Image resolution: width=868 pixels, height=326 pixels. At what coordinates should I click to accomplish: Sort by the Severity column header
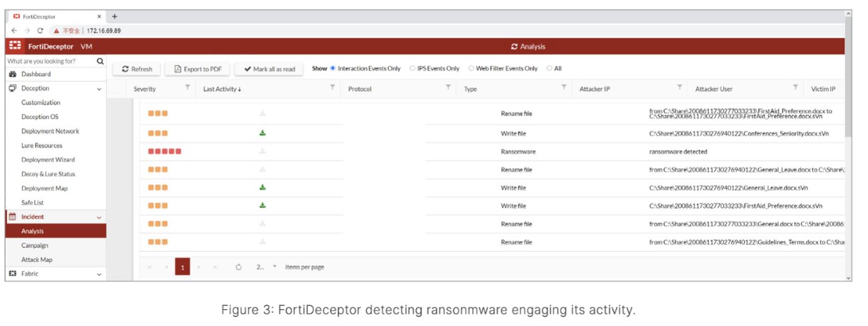[x=145, y=89]
